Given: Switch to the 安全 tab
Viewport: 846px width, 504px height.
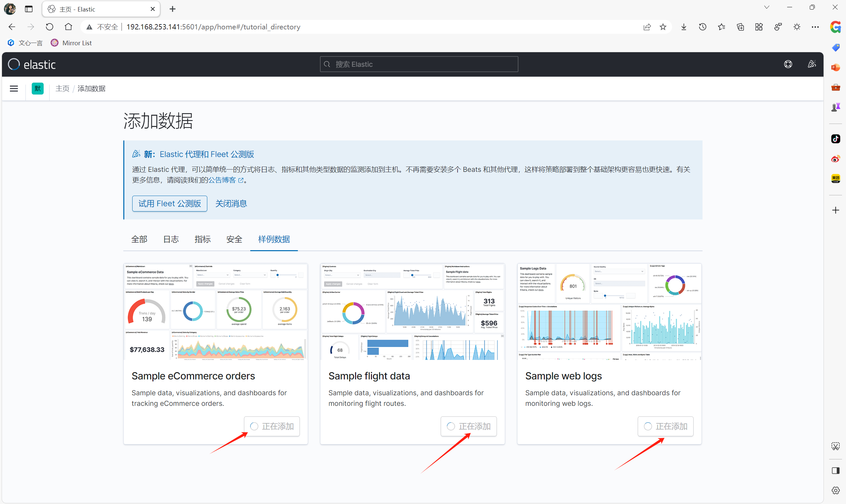Looking at the screenshot, I should click(234, 239).
